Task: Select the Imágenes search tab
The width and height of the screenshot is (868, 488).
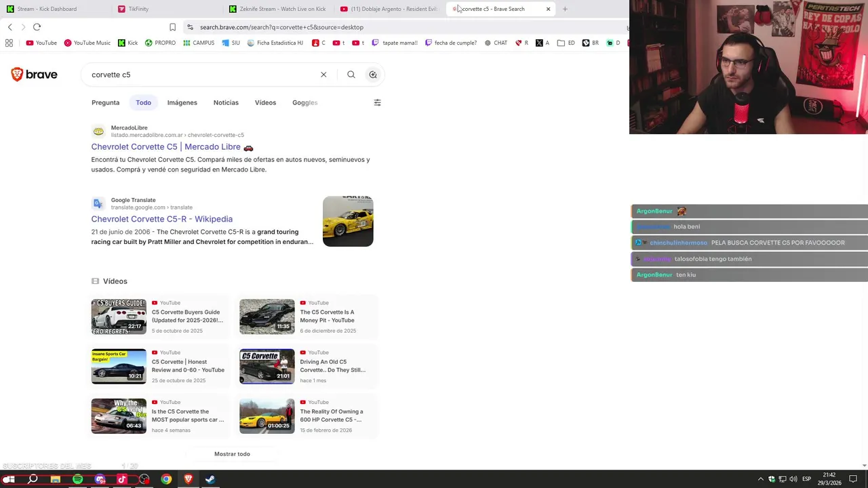Action: (182, 102)
